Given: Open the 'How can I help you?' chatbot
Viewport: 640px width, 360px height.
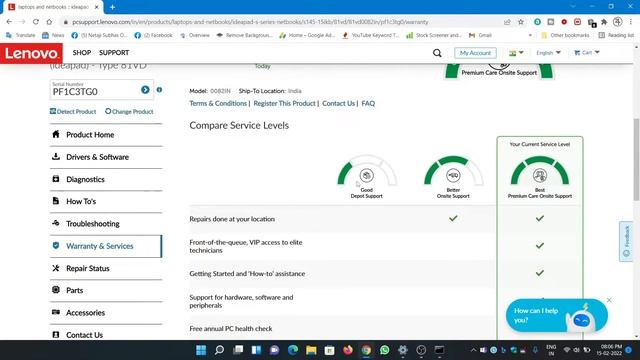Looking at the screenshot, I should (557, 316).
